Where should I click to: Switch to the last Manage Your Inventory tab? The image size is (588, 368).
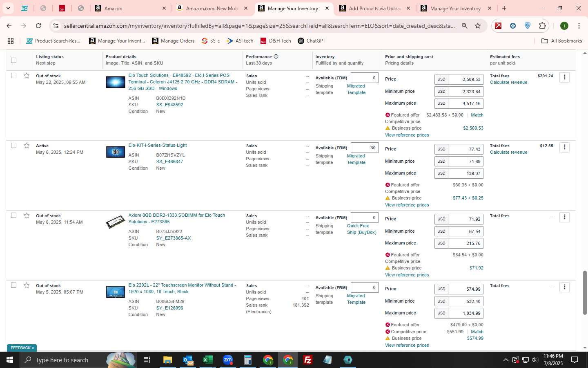tap(457, 8)
